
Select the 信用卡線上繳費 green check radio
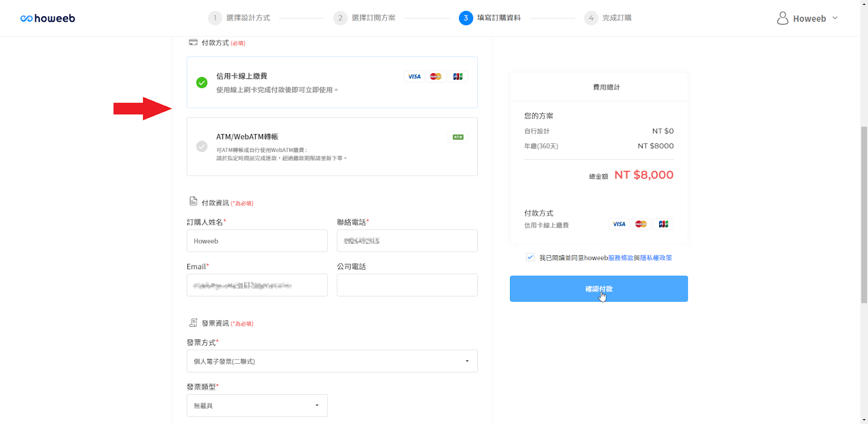pos(202,83)
